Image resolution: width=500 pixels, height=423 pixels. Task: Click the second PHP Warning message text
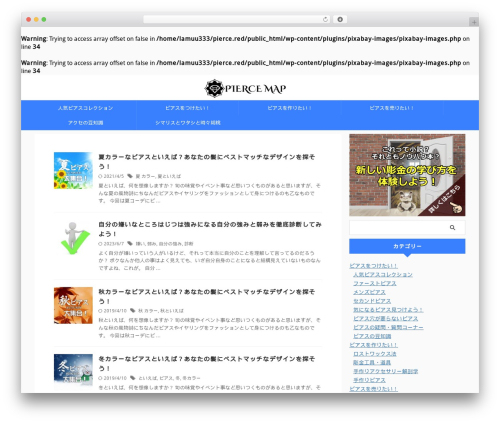click(245, 67)
